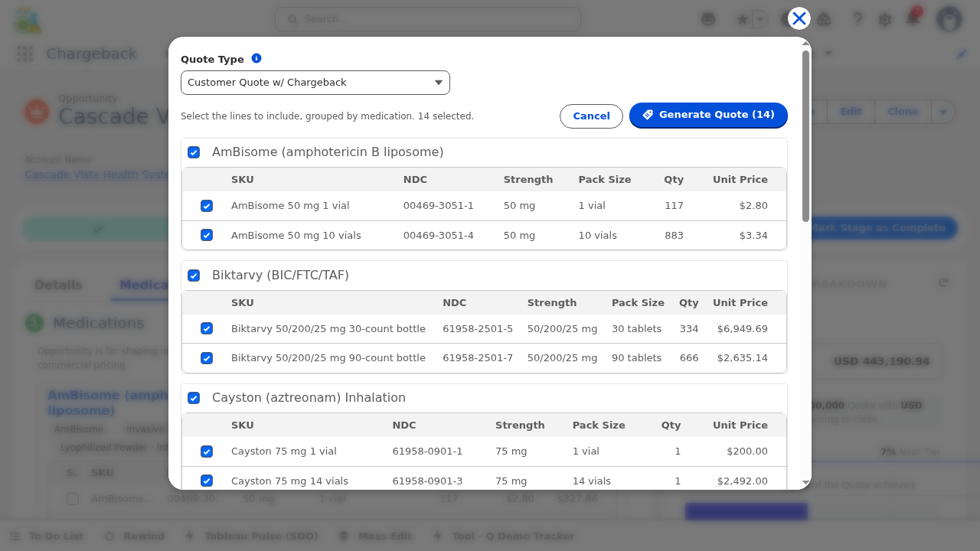This screenshot has height=551, width=980.
Task: Click the global Search field
Action: point(428,19)
